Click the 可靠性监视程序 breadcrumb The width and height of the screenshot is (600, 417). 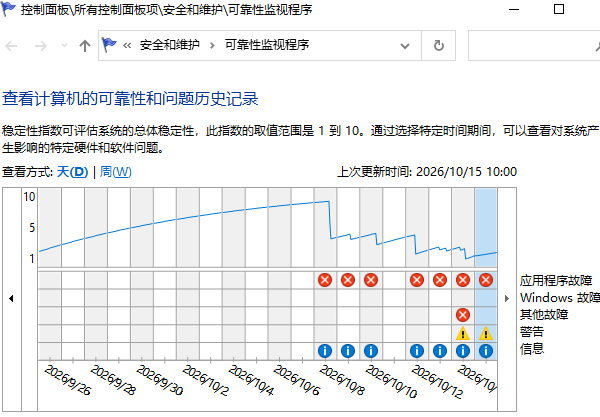[267, 45]
